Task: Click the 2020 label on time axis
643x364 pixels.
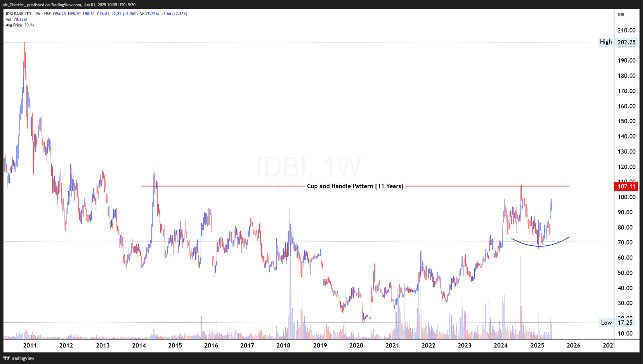Action: [357, 345]
